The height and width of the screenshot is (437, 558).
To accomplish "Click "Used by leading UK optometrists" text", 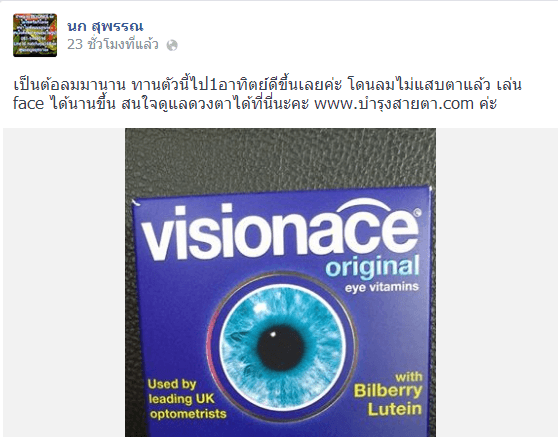I will [187, 399].
